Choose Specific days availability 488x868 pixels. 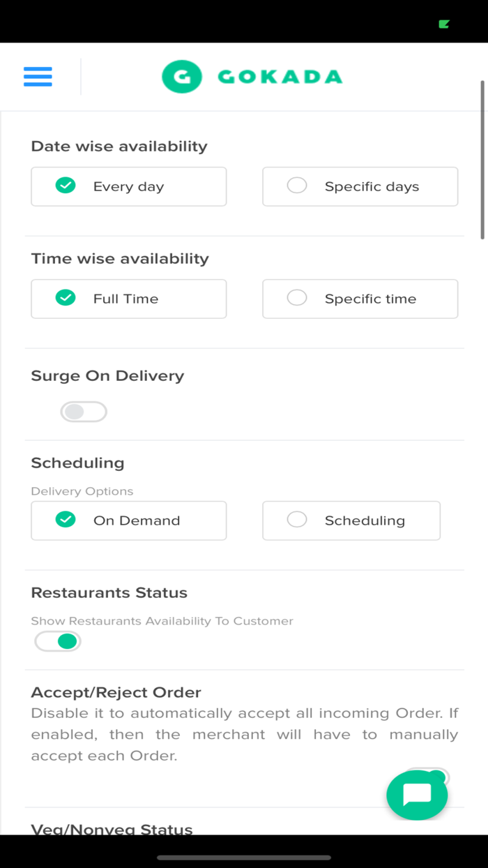click(x=360, y=186)
